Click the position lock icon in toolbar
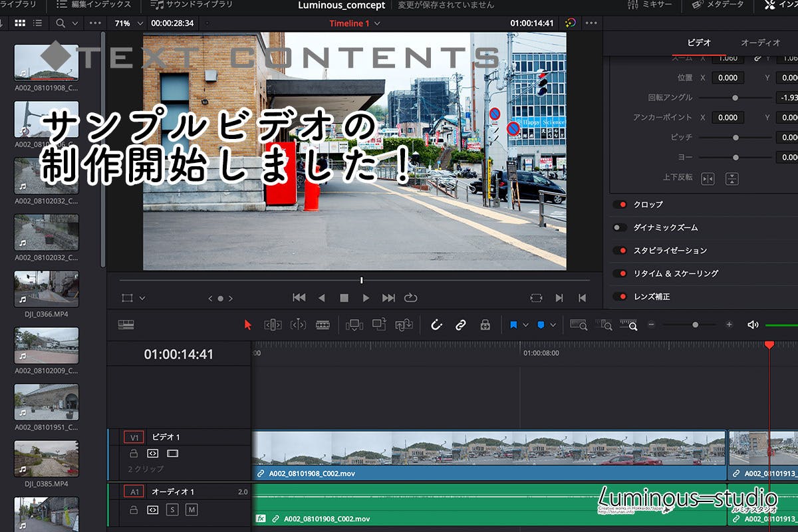 485,325
